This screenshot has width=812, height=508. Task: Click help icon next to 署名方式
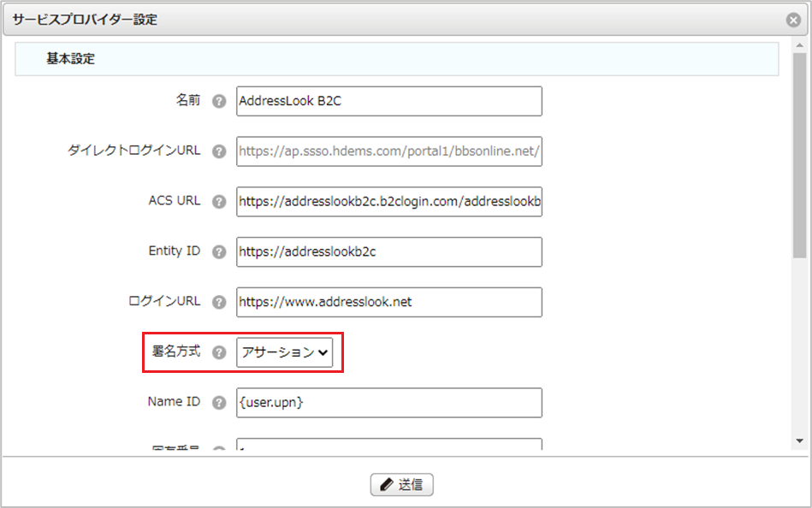pos(219,352)
